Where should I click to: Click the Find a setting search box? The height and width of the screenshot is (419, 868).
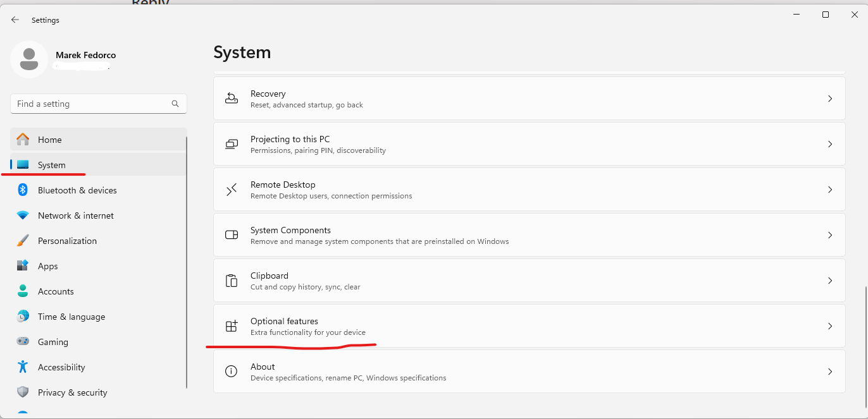click(99, 104)
